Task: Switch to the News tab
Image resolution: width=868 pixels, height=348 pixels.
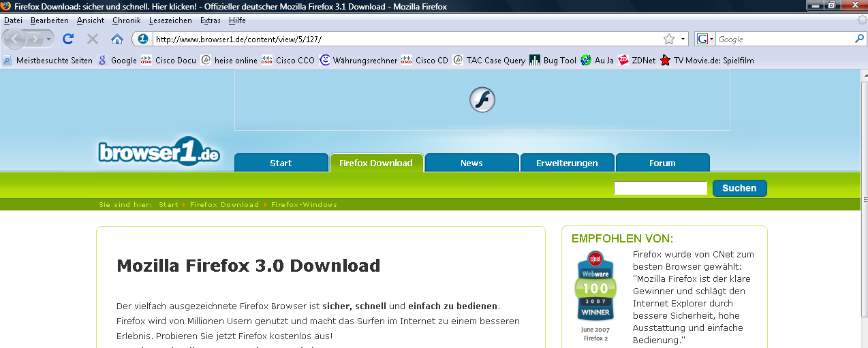Action: 471,163
